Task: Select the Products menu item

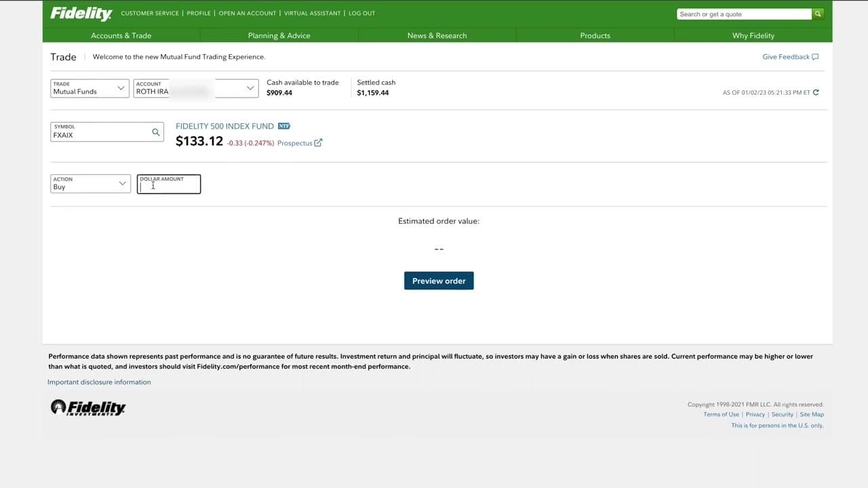Action: click(x=595, y=35)
